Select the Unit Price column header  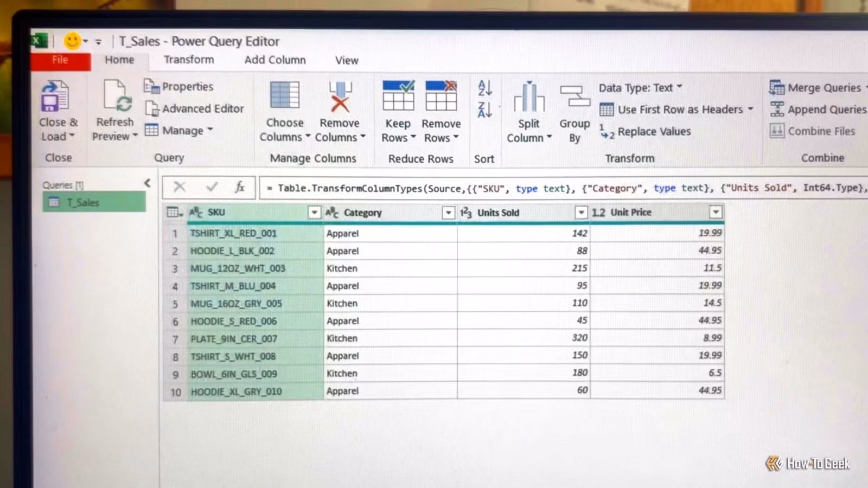(657, 213)
